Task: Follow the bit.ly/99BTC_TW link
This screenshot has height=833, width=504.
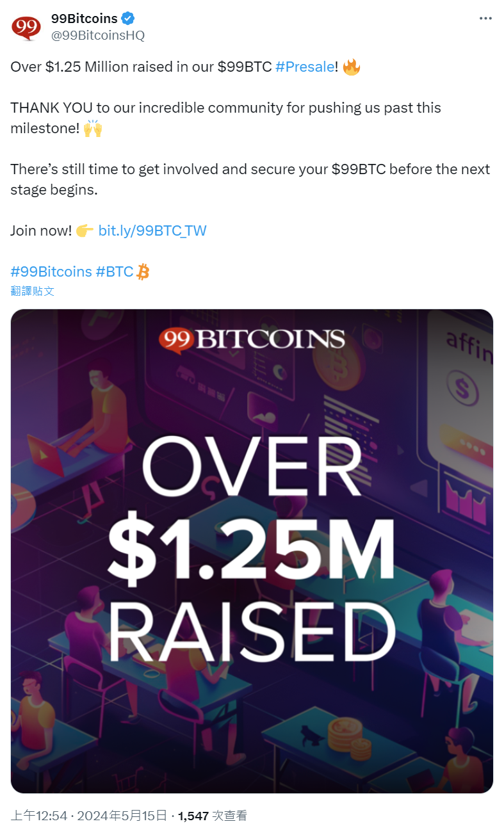Action: (152, 230)
